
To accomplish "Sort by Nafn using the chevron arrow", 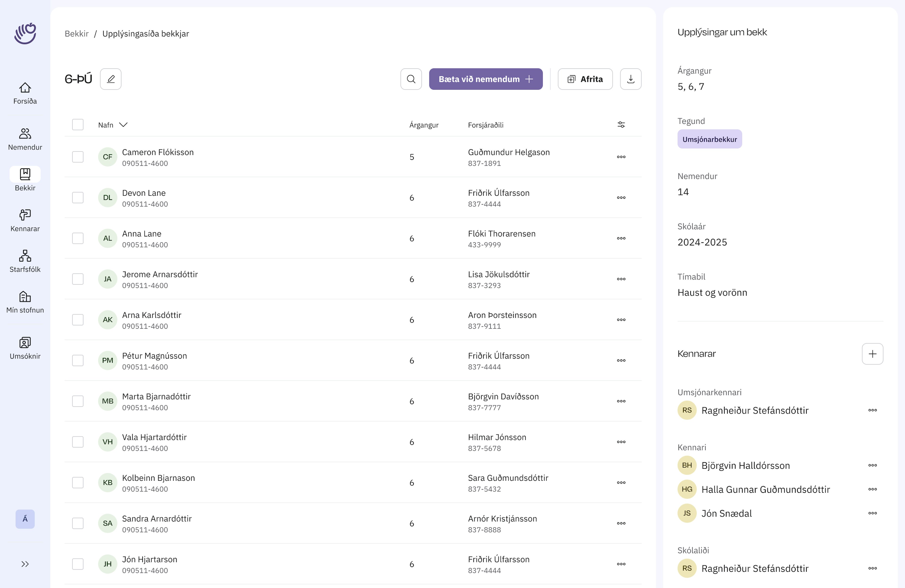I will click(123, 125).
